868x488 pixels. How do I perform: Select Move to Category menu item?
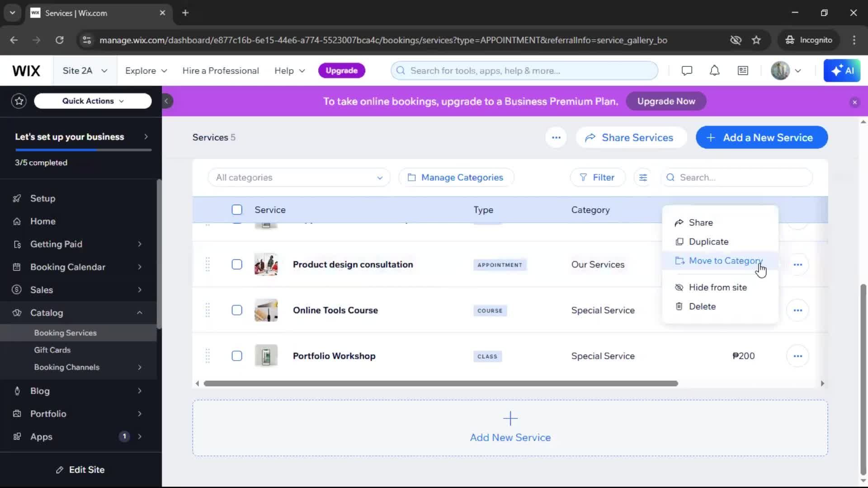(x=720, y=261)
